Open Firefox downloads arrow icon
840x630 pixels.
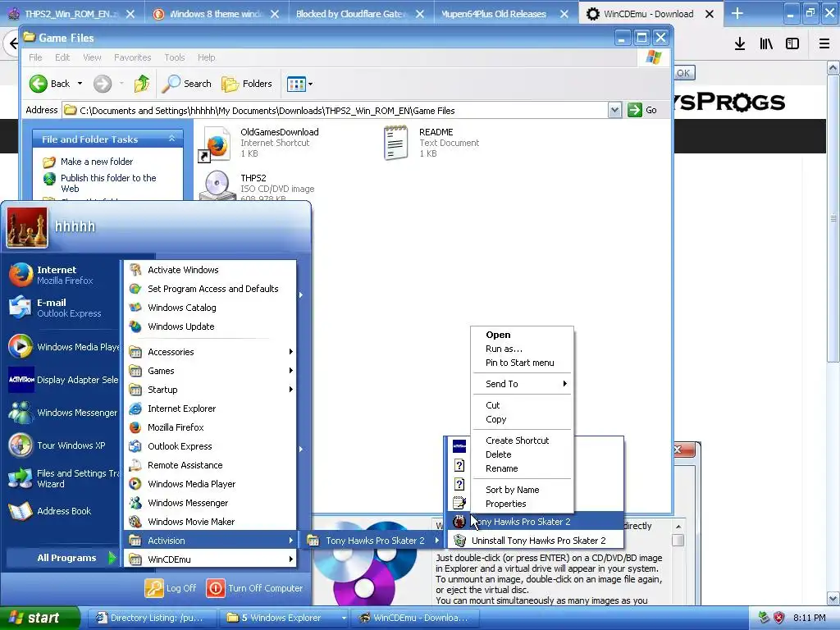tap(740, 44)
